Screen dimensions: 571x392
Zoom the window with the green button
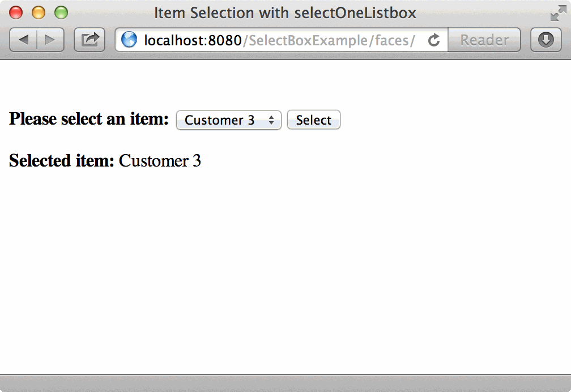click(61, 12)
